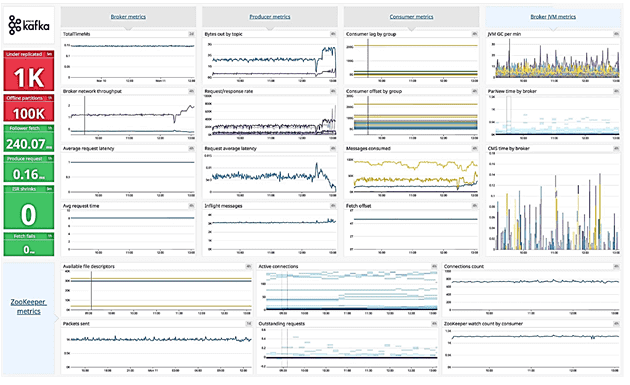Select the Produce request 0.16 widget

pyautogui.click(x=29, y=169)
